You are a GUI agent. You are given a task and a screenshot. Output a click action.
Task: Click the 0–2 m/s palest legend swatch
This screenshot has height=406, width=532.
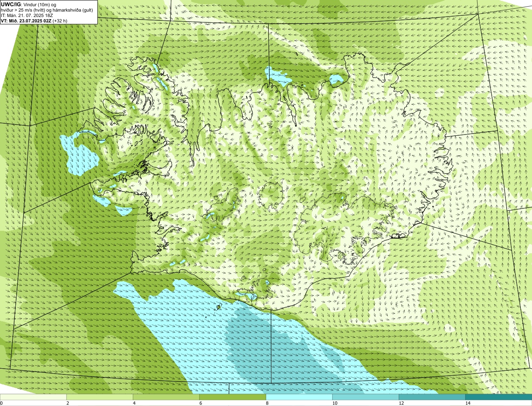(x=33, y=397)
